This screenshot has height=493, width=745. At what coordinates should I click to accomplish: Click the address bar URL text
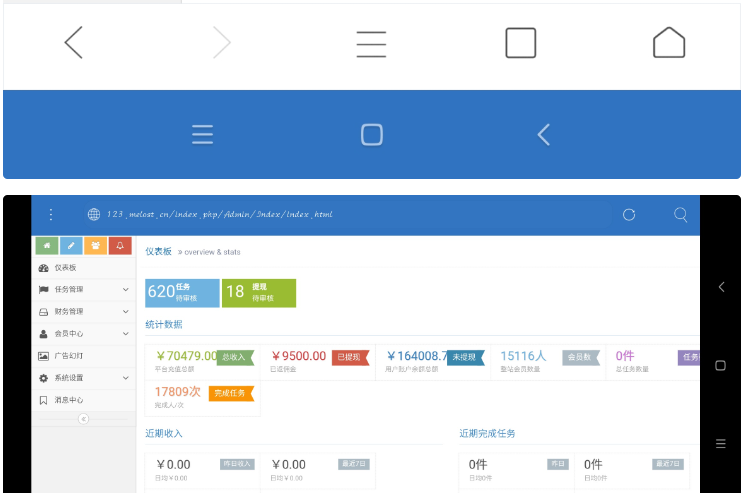pyautogui.click(x=219, y=214)
